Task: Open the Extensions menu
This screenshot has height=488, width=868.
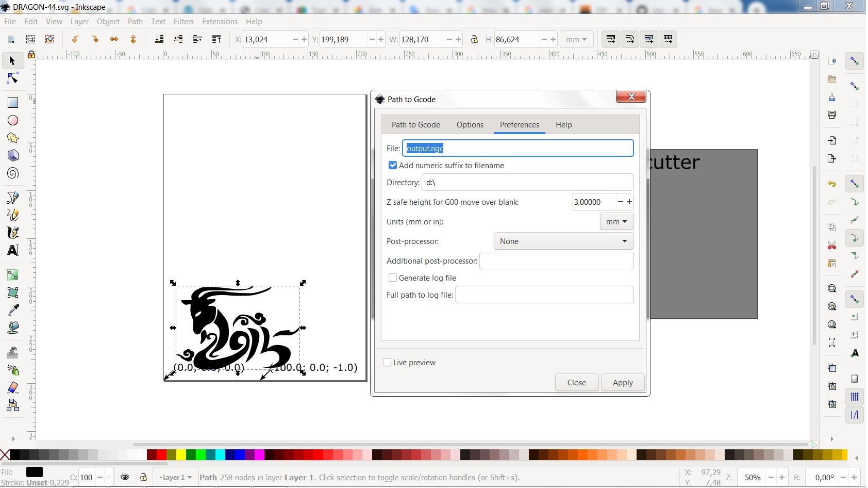Action: coord(220,21)
